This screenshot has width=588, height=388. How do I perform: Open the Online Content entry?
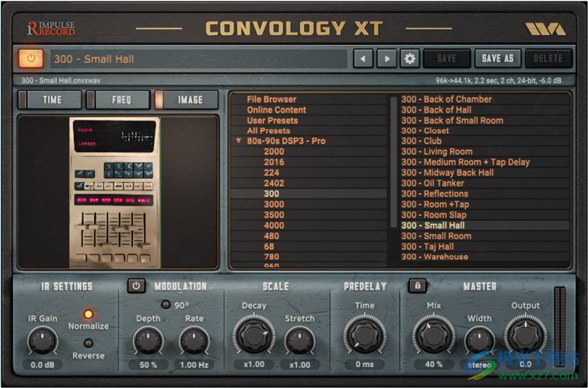pyautogui.click(x=276, y=110)
